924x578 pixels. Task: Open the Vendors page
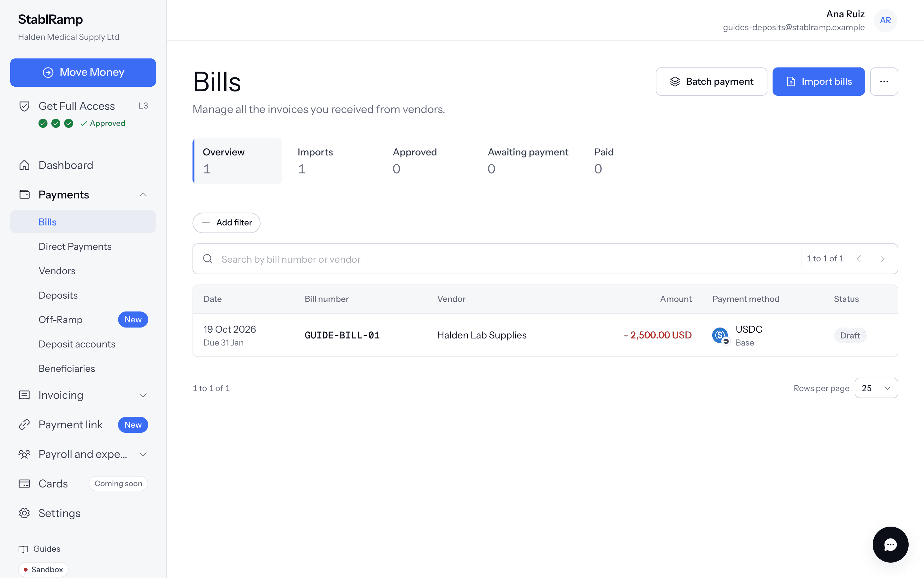57,271
